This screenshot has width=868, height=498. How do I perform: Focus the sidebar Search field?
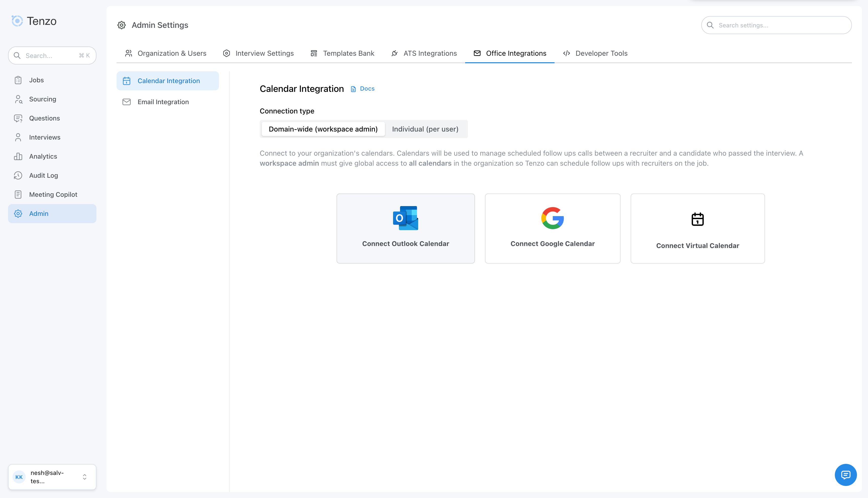tap(52, 55)
